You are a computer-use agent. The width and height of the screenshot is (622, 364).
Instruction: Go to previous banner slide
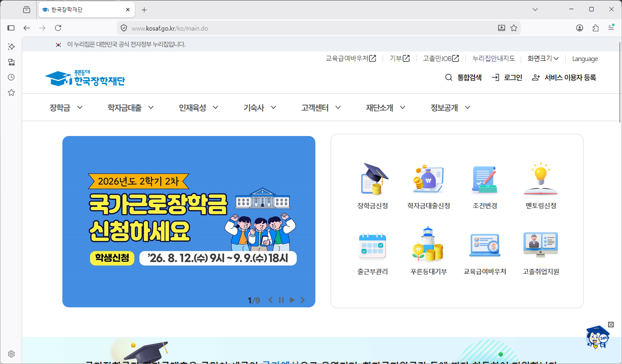pyautogui.click(x=270, y=300)
